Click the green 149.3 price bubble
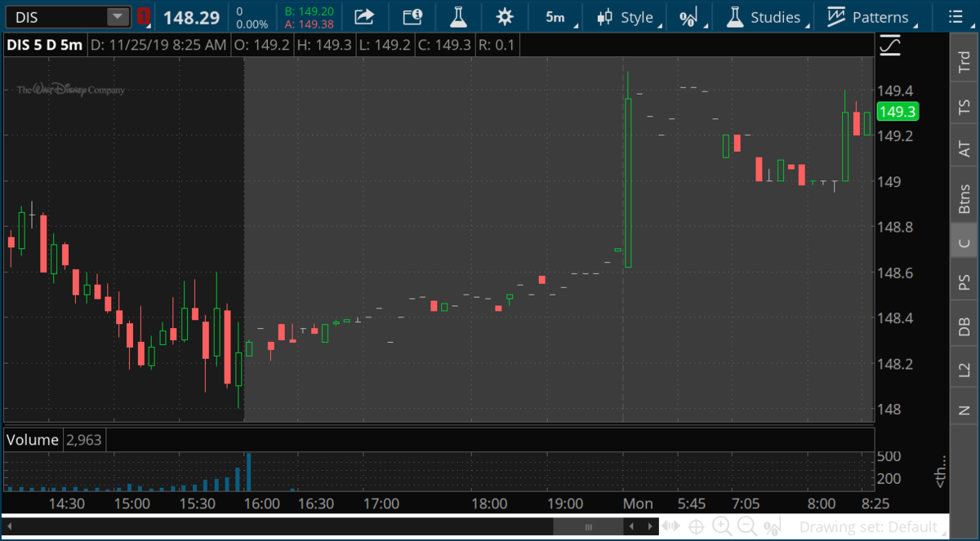The width and height of the screenshot is (980, 541). [898, 112]
